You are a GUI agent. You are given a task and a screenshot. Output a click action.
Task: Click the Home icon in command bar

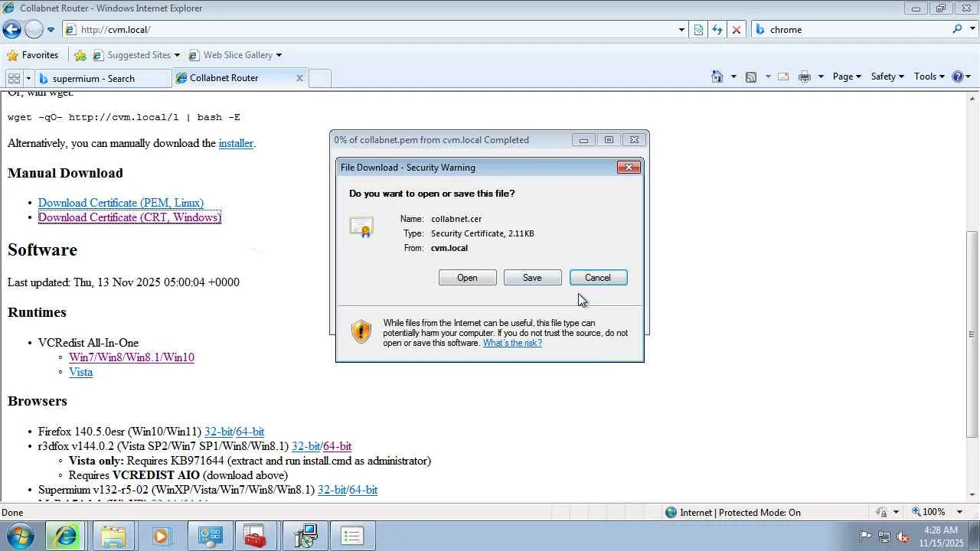click(x=717, y=77)
